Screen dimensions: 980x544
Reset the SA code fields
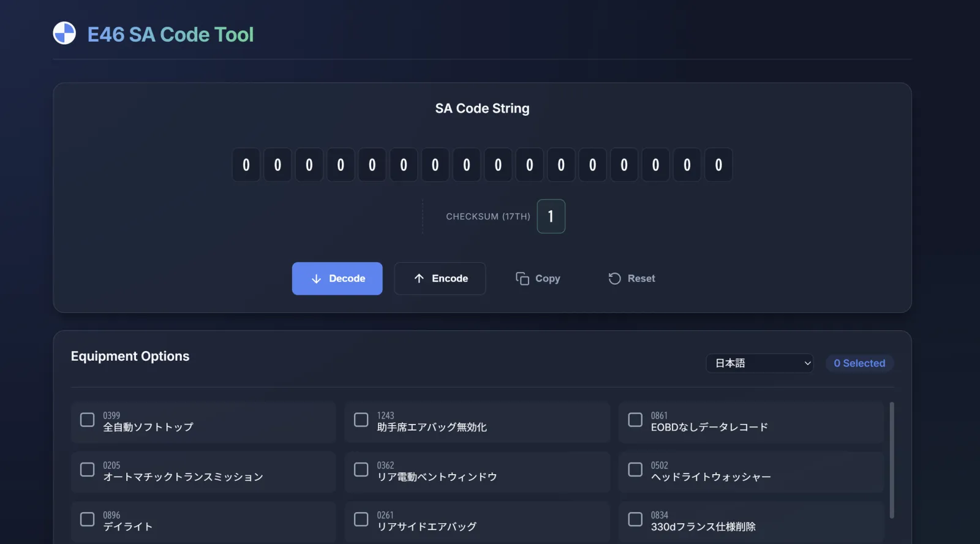(x=631, y=279)
